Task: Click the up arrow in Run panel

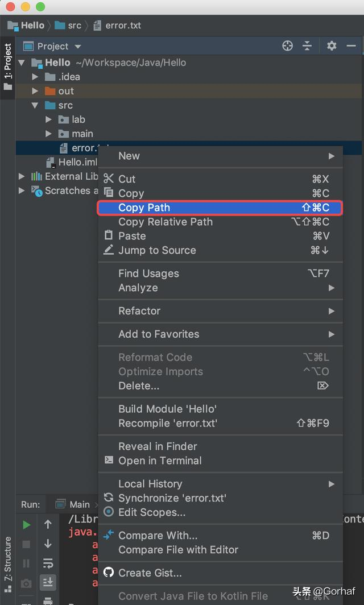Action: point(48,524)
